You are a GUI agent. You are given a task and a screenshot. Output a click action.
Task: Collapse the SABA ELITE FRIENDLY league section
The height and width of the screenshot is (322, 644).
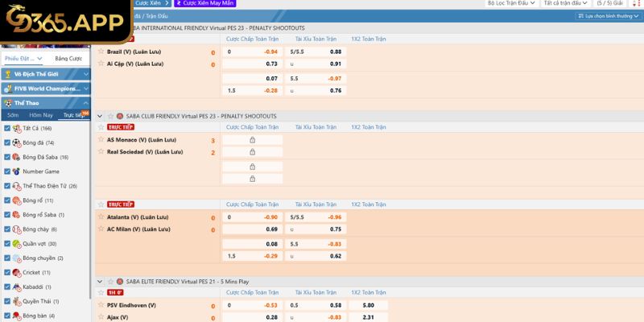pyautogui.click(x=101, y=282)
